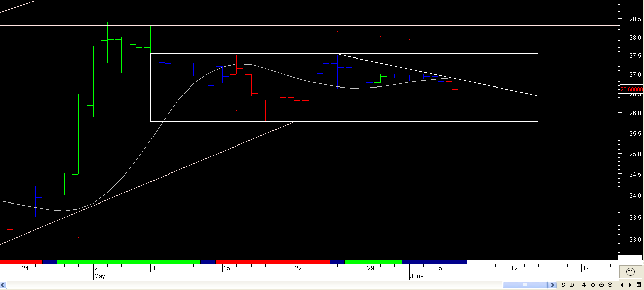Click the 23.0 price axis label
644x290 pixels.
pos(635,239)
